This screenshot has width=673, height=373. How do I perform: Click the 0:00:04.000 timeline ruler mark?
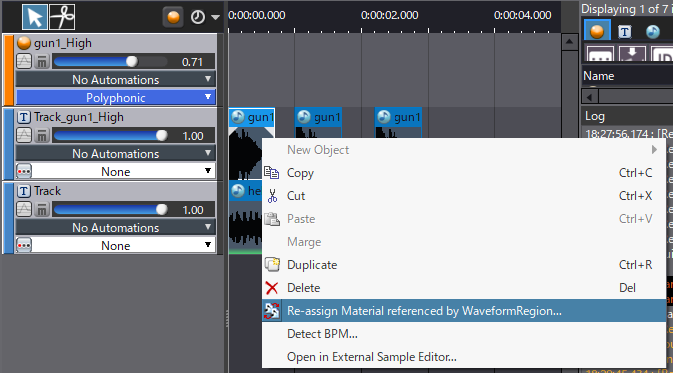pyautogui.click(x=522, y=15)
